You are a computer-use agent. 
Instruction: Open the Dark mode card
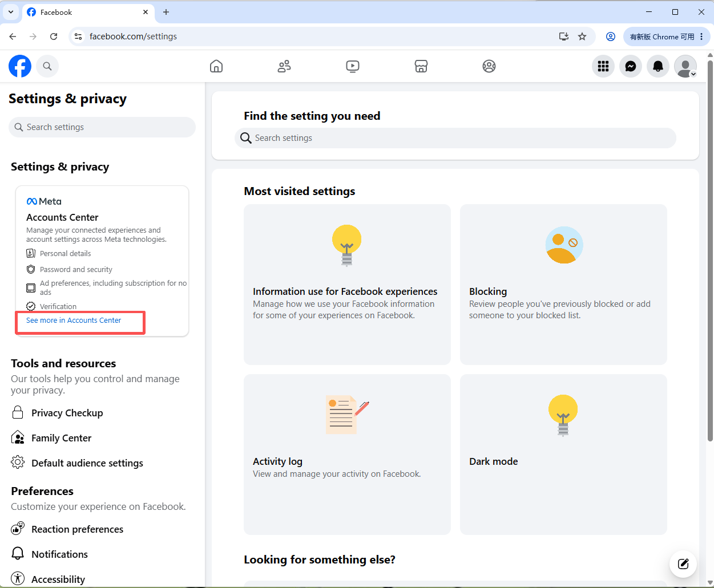[563, 455]
